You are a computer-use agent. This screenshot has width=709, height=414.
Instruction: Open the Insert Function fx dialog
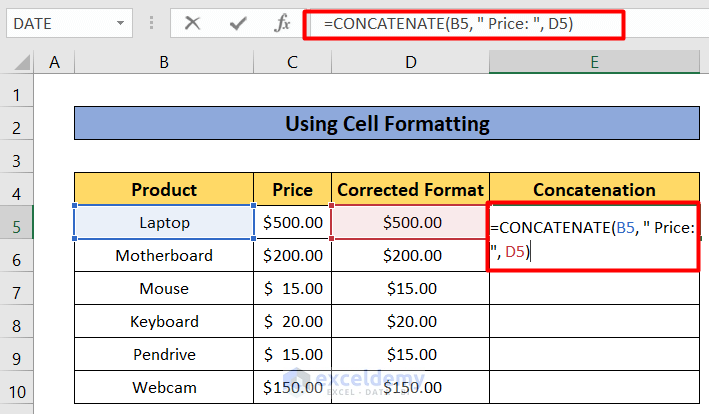[x=283, y=21]
